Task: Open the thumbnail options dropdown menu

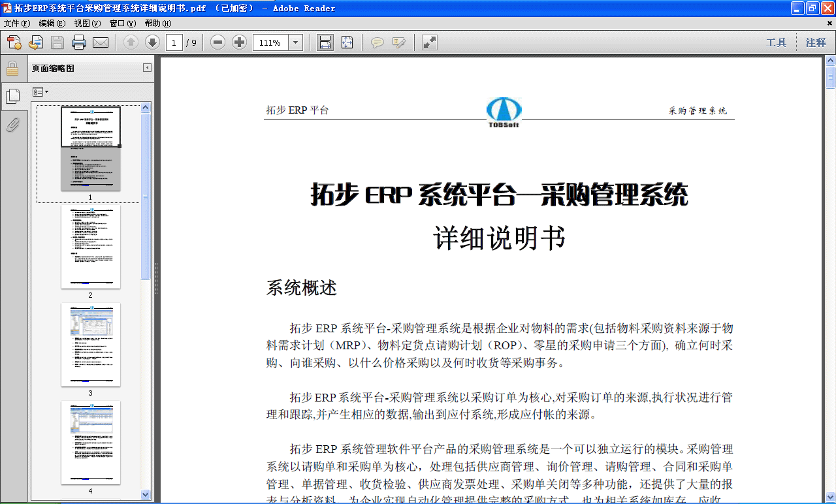Action: pyautogui.click(x=40, y=91)
